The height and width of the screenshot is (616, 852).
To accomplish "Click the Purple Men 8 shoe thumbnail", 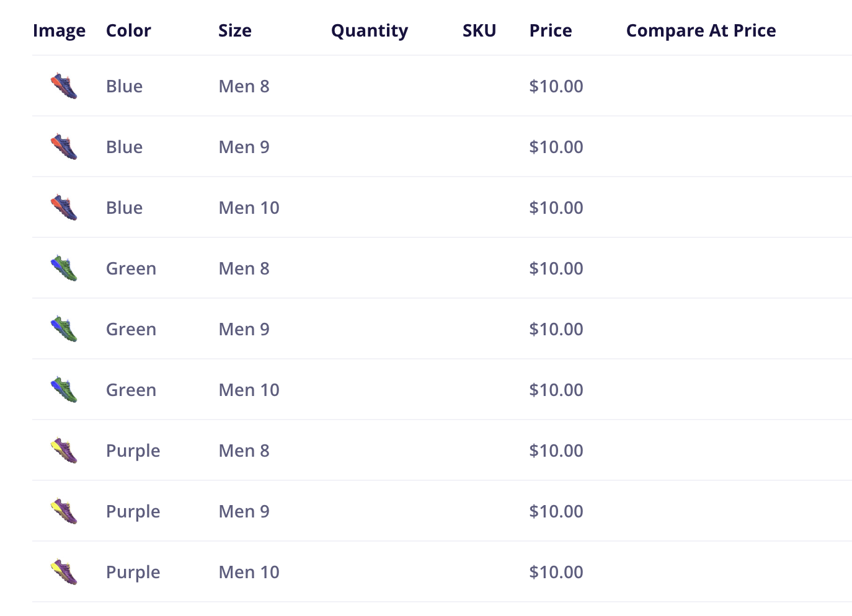I will click(64, 451).
